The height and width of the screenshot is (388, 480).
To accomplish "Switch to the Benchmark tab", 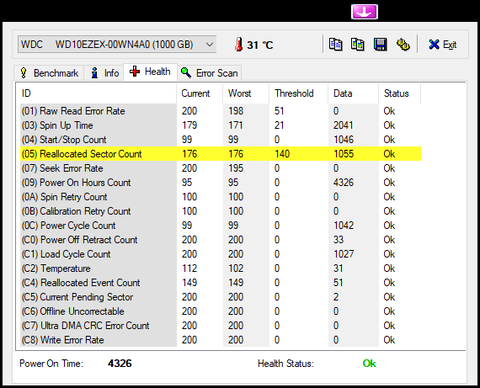I will 49,73.
